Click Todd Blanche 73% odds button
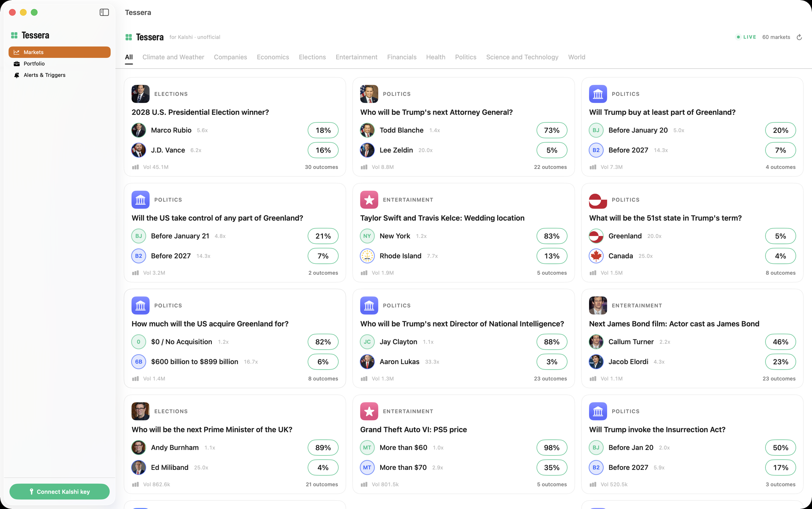812x509 pixels. (x=552, y=130)
